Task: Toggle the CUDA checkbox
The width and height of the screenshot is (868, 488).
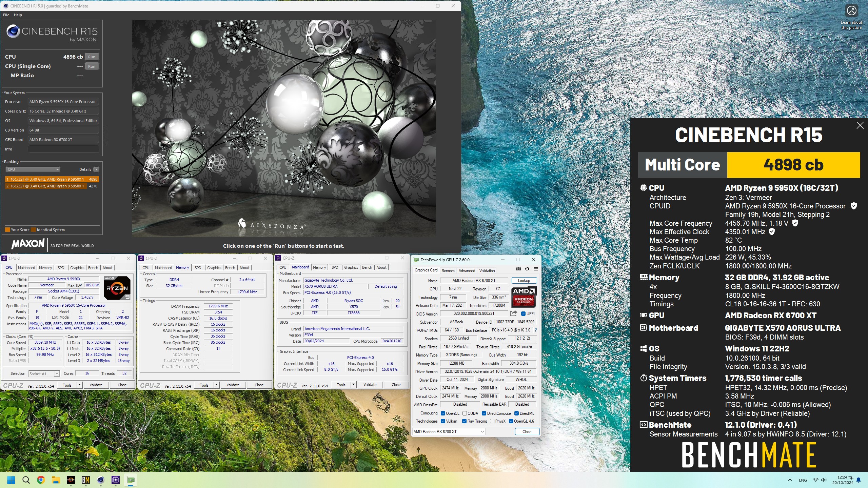Action: pos(465,413)
